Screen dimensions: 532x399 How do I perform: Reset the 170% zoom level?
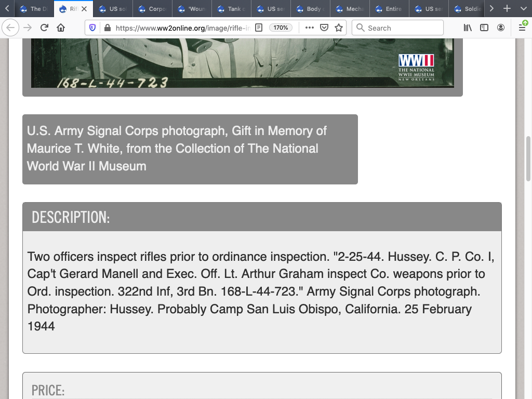point(281,28)
